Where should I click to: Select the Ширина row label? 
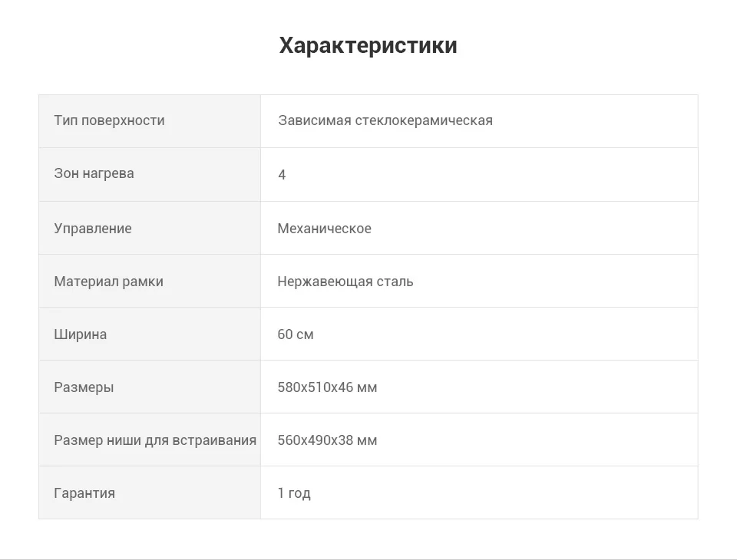click(81, 334)
